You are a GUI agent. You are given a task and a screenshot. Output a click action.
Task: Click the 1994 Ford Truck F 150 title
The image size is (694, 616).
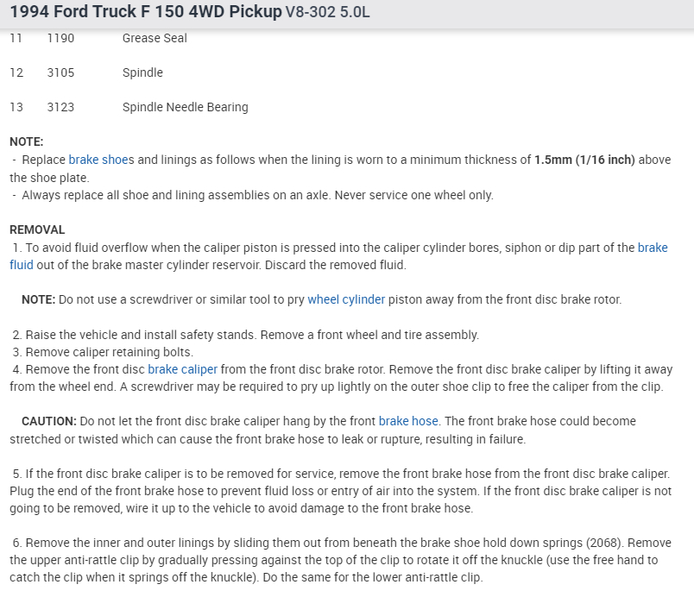[x=146, y=13]
